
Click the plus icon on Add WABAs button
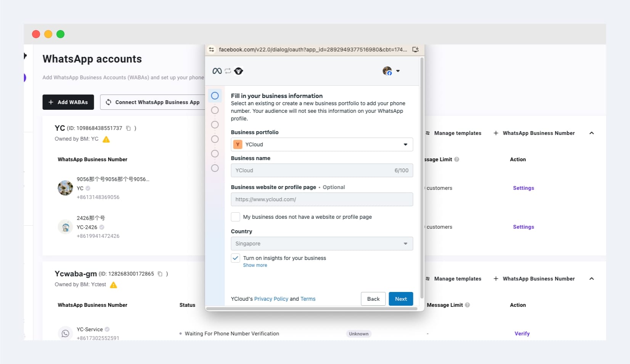pyautogui.click(x=51, y=102)
